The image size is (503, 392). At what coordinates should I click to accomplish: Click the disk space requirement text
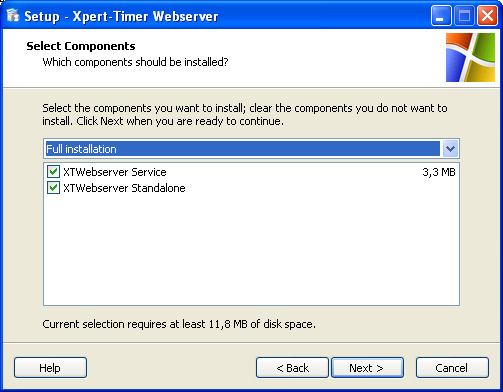click(x=179, y=324)
